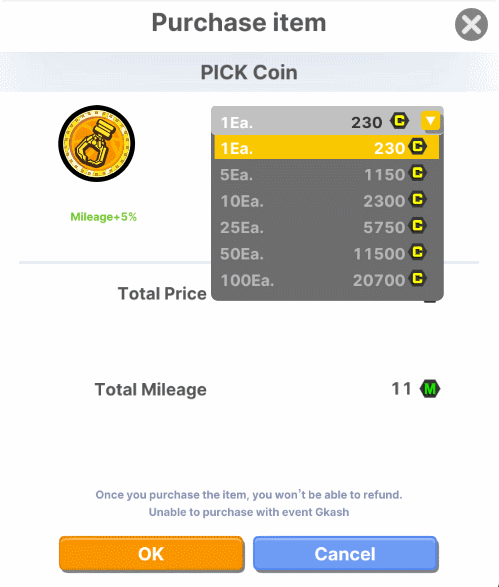
Task: Select the 1Ea. 230 highlighted option
Action: click(x=326, y=147)
